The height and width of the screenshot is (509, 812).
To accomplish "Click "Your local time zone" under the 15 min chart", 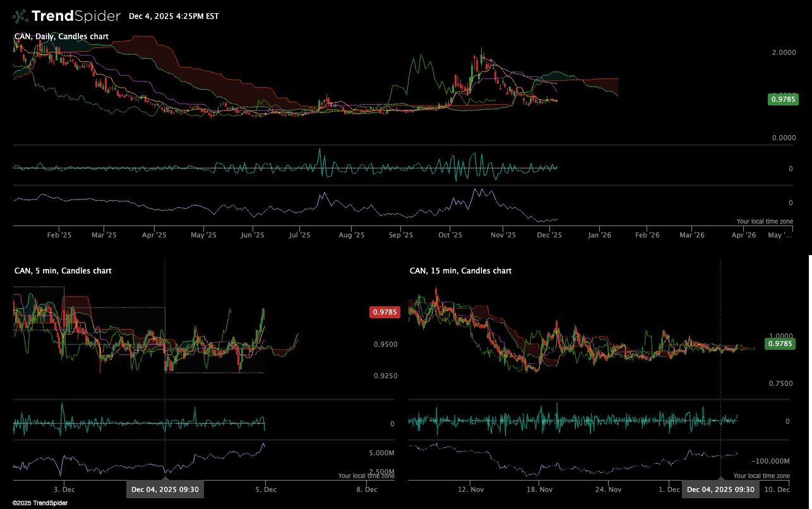I will (x=761, y=476).
